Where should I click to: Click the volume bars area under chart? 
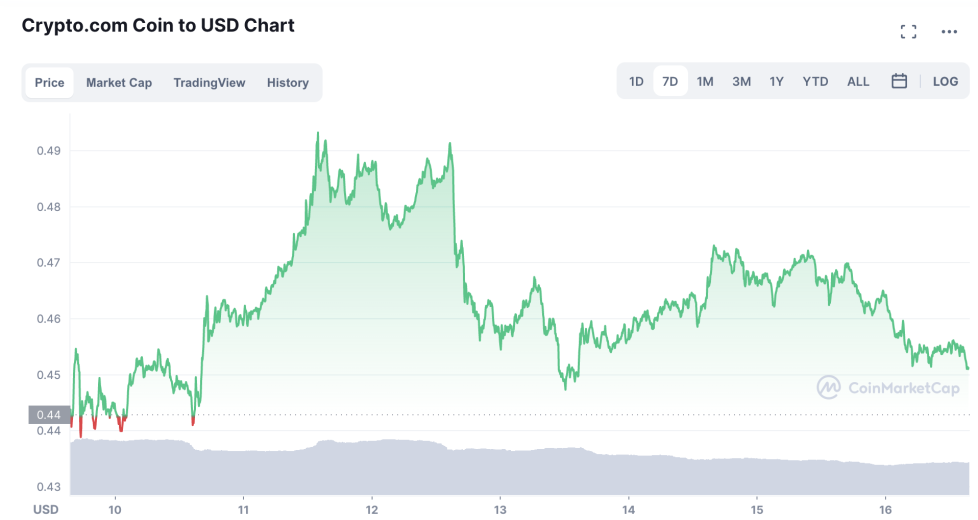tap(519, 467)
